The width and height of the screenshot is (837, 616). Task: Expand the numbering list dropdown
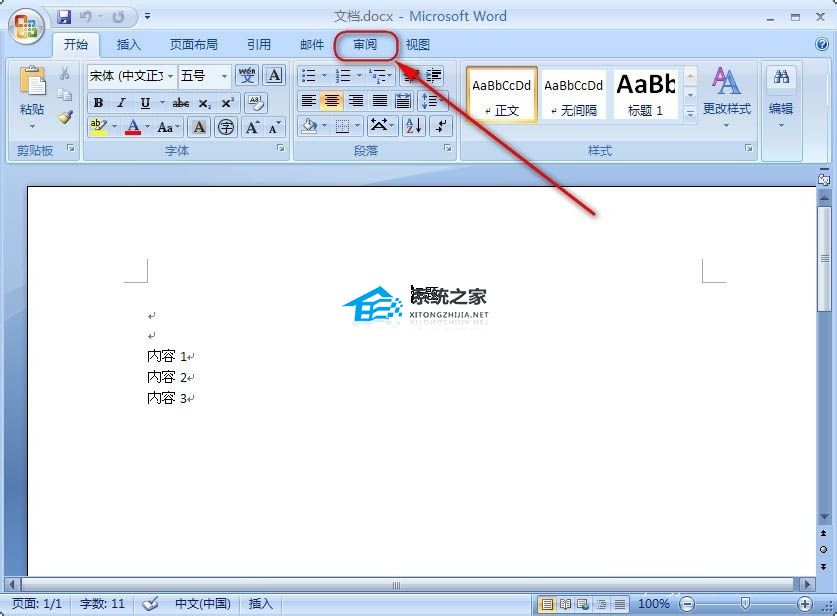tap(359, 76)
